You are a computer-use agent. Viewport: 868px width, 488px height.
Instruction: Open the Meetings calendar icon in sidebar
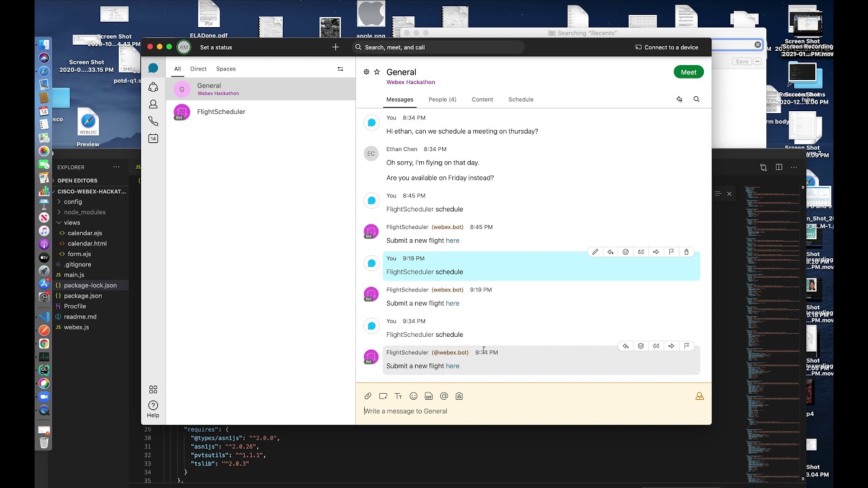pyautogui.click(x=153, y=138)
